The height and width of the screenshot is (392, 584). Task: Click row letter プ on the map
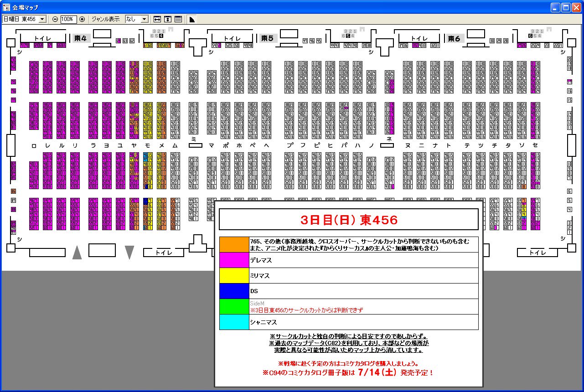click(x=290, y=145)
